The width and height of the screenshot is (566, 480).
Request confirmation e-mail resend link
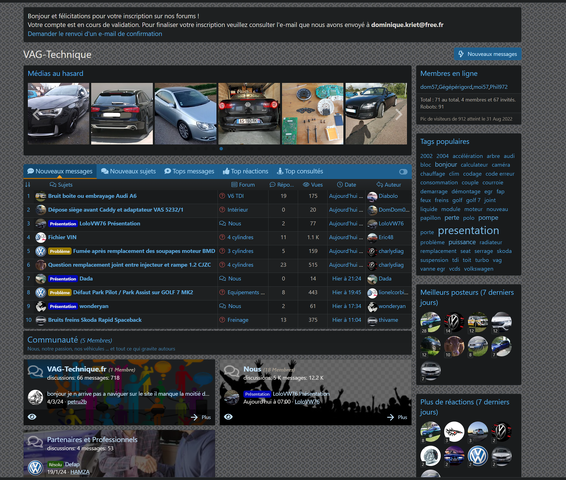(95, 34)
